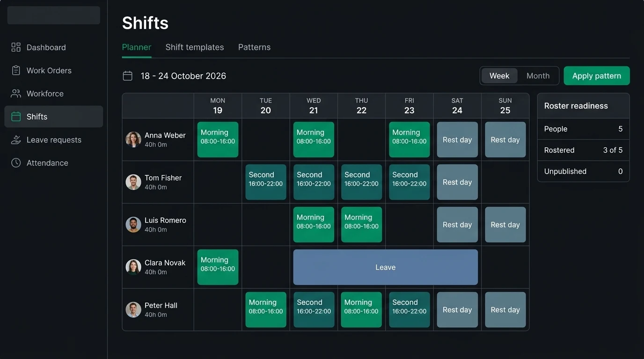Click the 18 - 24 October 2026 date range
The width and height of the screenshot is (644, 359).
pyautogui.click(x=183, y=76)
